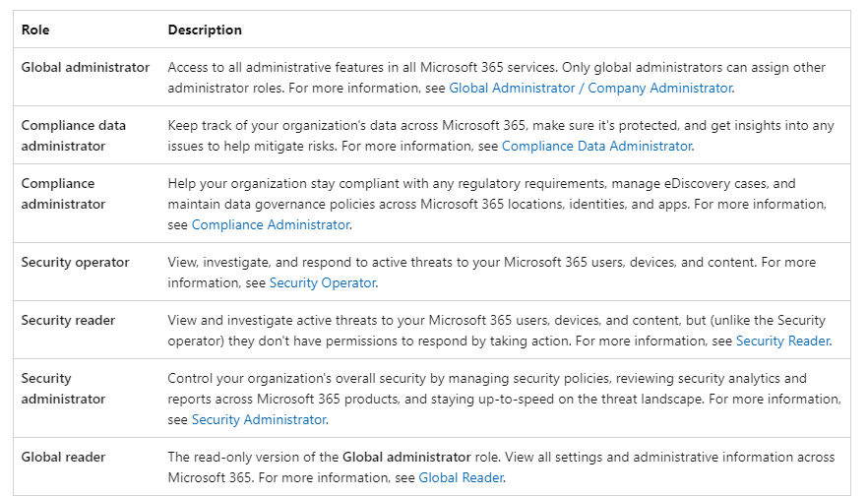Open the Global Administrator / Company Administrator link
The height and width of the screenshot is (496, 868).
coord(590,88)
